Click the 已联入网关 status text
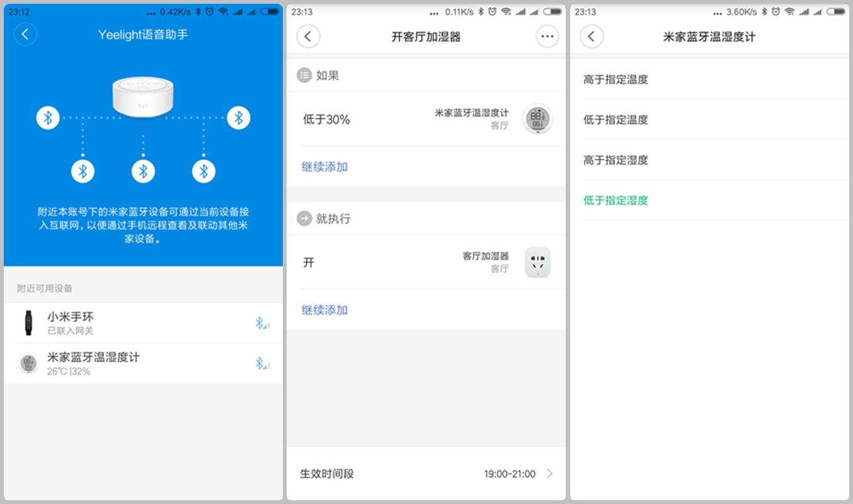Viewport: 853px width, 504px height. click(71, 331)
